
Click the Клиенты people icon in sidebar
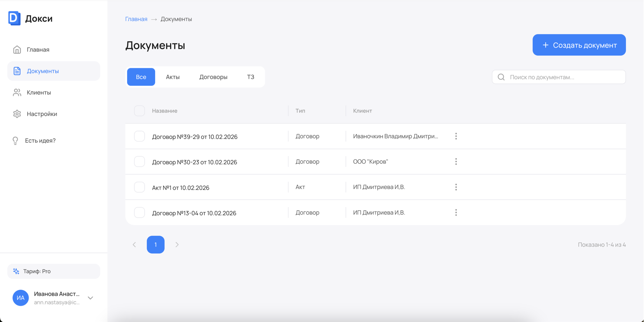click(x=17, y=92)
